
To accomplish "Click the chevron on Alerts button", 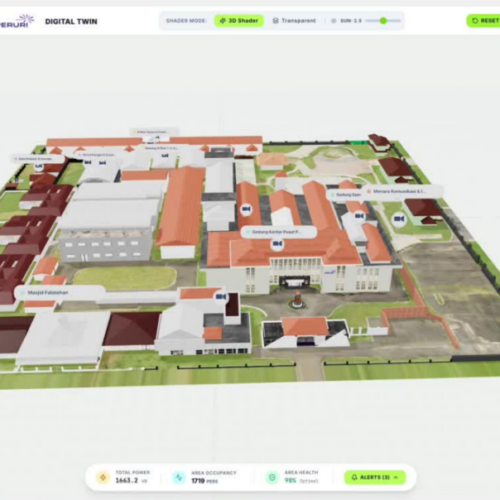I will (x=396, y=477).
